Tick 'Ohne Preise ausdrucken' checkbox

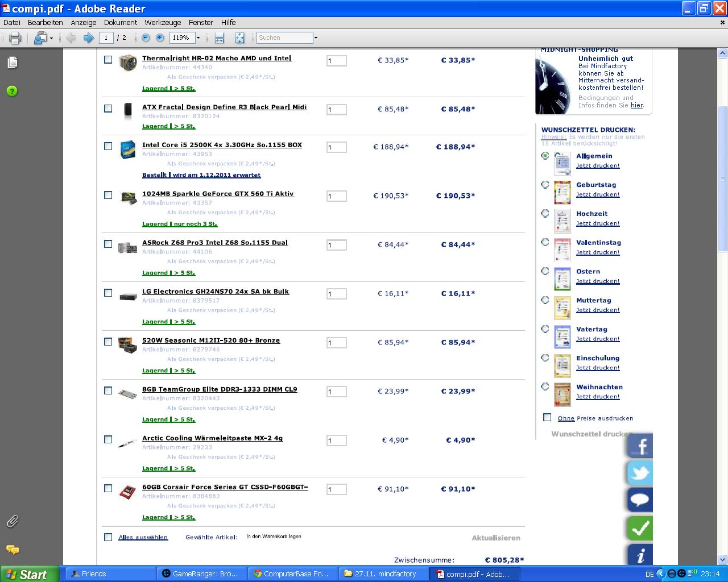[547, 417]
